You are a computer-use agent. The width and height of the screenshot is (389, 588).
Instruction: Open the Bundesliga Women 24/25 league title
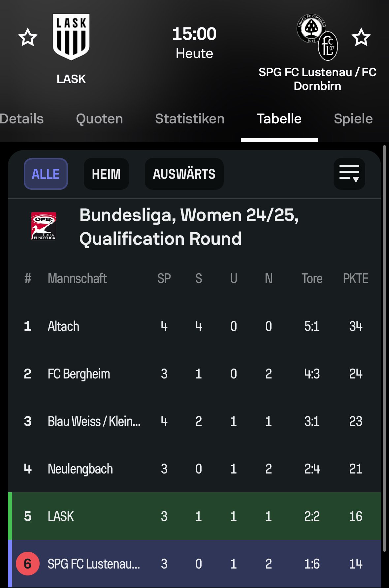click(189, 227)
